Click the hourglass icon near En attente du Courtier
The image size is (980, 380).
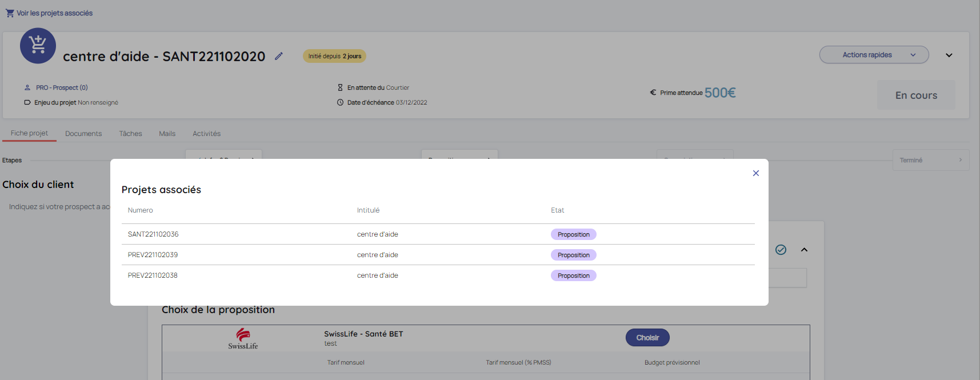click(x=340, y=87)
